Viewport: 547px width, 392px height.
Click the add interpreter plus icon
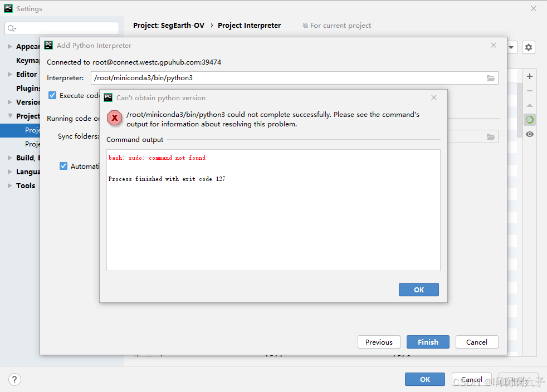click(529, 76)
